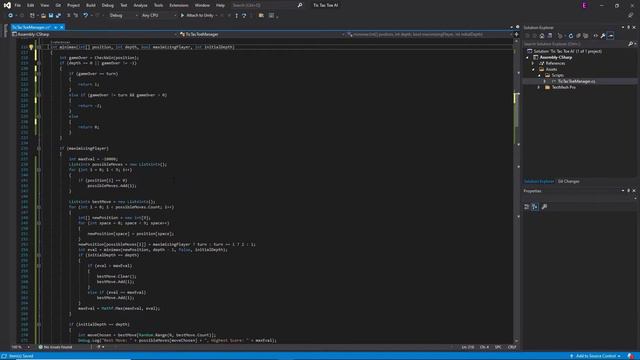Open the Analyze menu

140,5
